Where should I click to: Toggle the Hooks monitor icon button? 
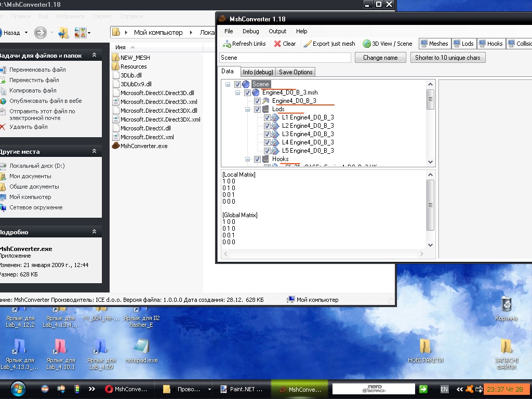482,44
